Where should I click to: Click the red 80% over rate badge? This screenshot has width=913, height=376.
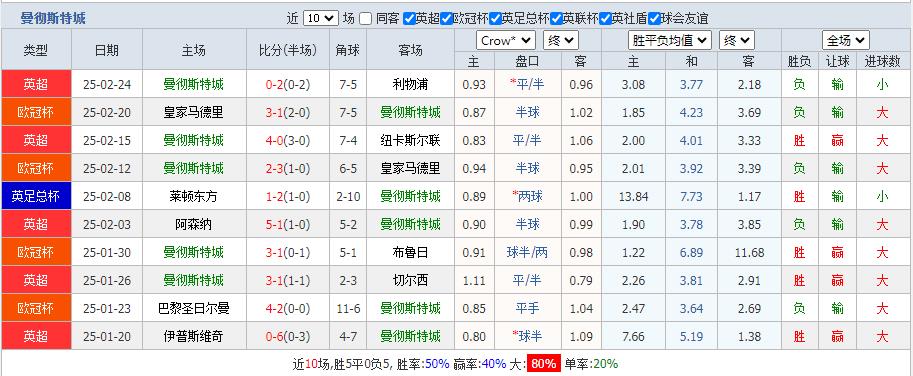click(x=544, y=364)
